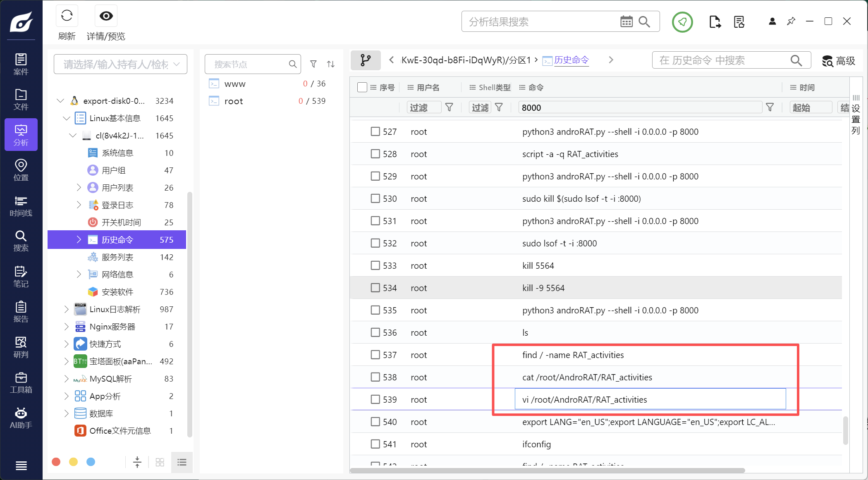Click the 历史命令 breadcrumb link
This screenshot has width=868, height=480.
pyautogui.click(x=571, y=60)
